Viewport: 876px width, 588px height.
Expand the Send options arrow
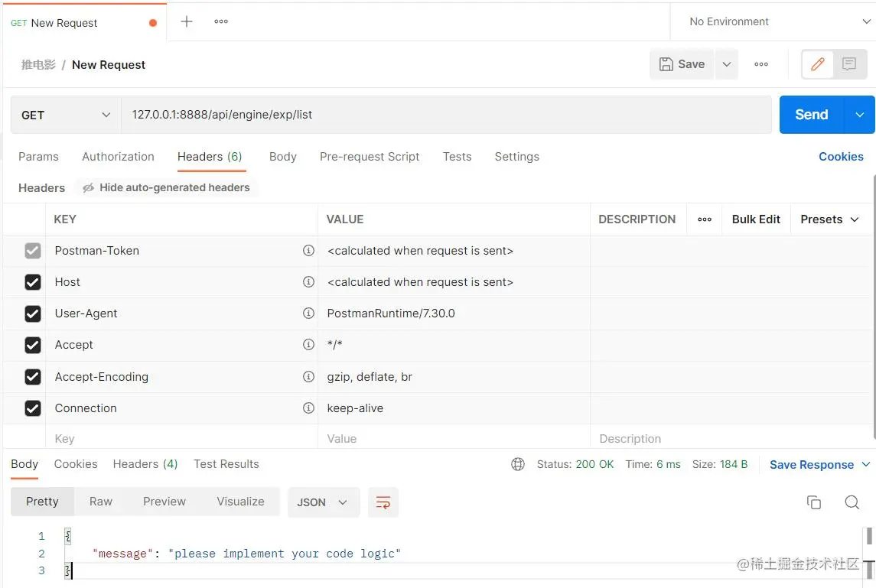click(859, 115)
